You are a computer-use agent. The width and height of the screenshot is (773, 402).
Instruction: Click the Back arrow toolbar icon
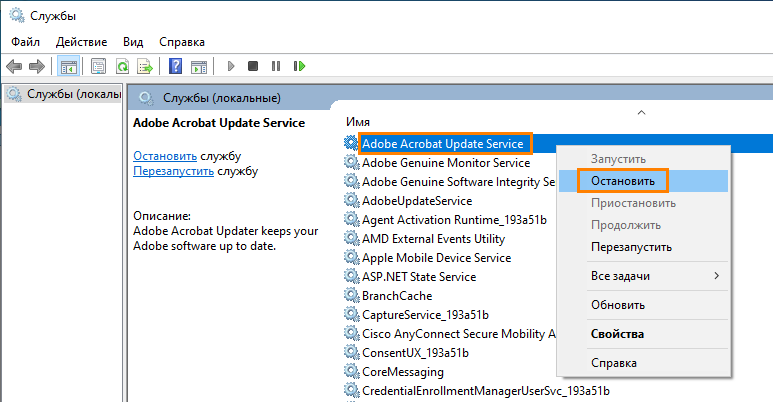14,66
